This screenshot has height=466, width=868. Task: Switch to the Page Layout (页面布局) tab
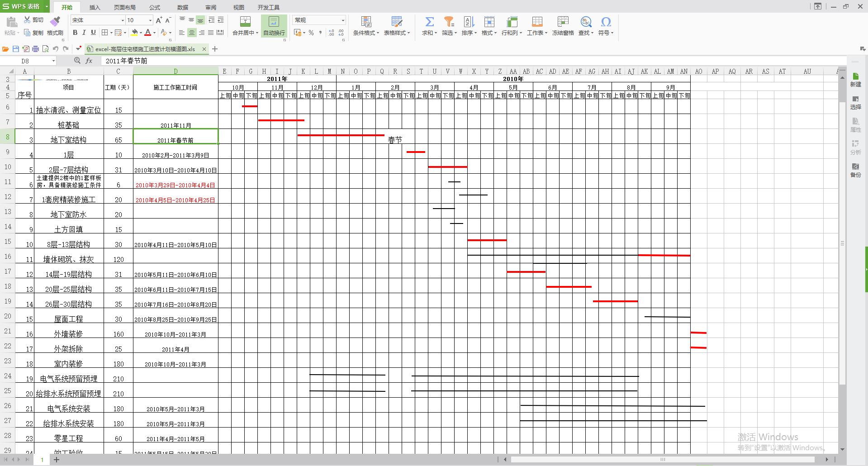124,7
